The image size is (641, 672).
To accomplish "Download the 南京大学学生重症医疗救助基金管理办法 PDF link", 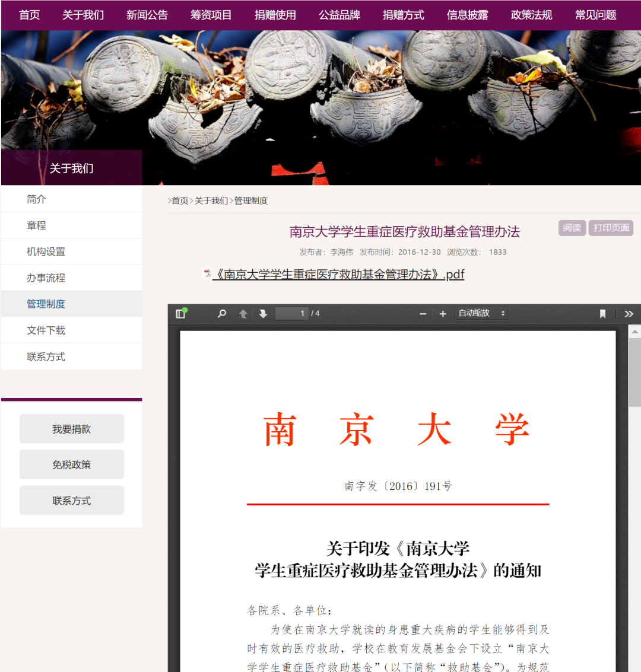I will [x=335, y=275].
